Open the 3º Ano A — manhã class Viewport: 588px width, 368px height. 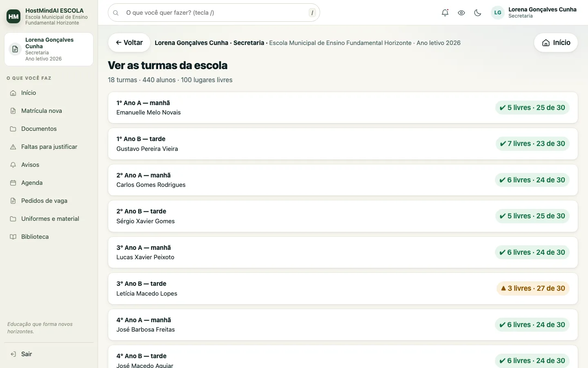[x=343, y=252]
